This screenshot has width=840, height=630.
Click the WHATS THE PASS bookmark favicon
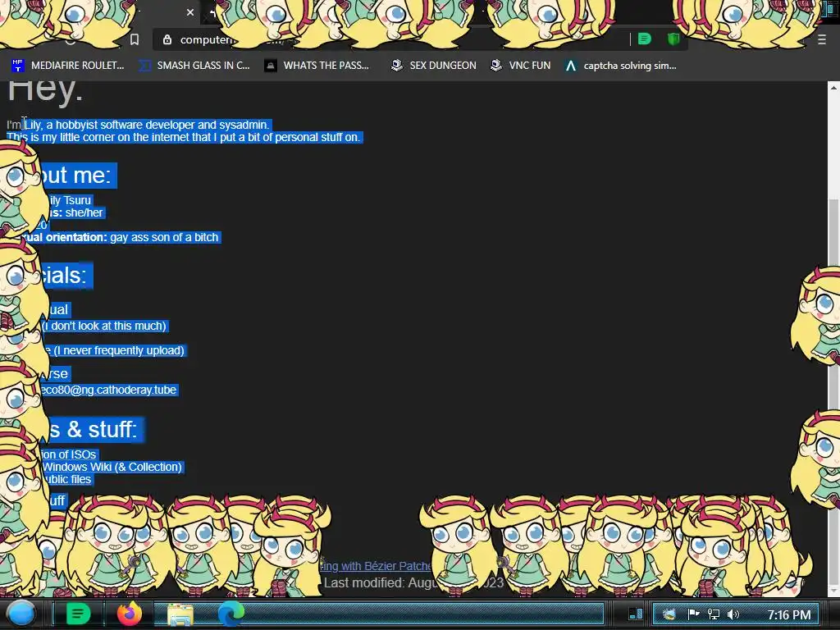coord(271,66)
